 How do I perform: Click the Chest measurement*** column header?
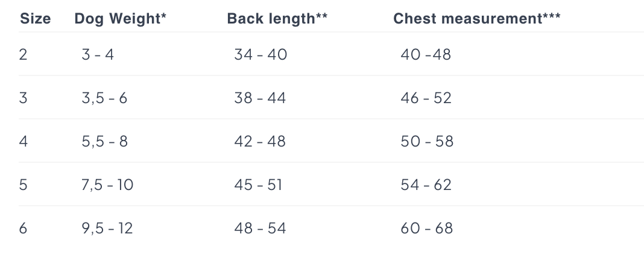pyautogui.click(x=477, y=19)
